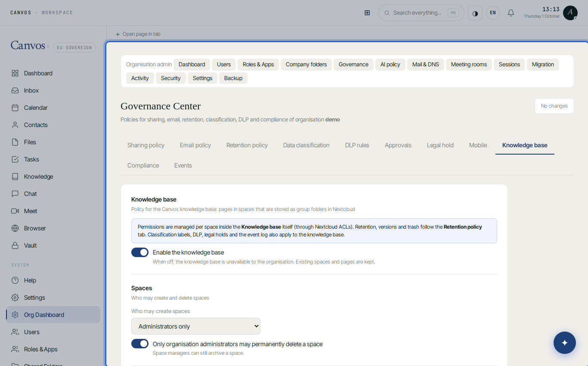The image size is (588, 366).
Task: Click plus icon beside Open page in tab
Action: click(118, 34)
